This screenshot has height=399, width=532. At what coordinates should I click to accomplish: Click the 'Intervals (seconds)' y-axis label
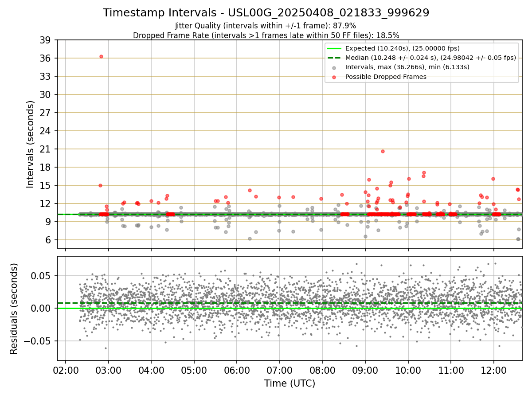tap(30, 144)
